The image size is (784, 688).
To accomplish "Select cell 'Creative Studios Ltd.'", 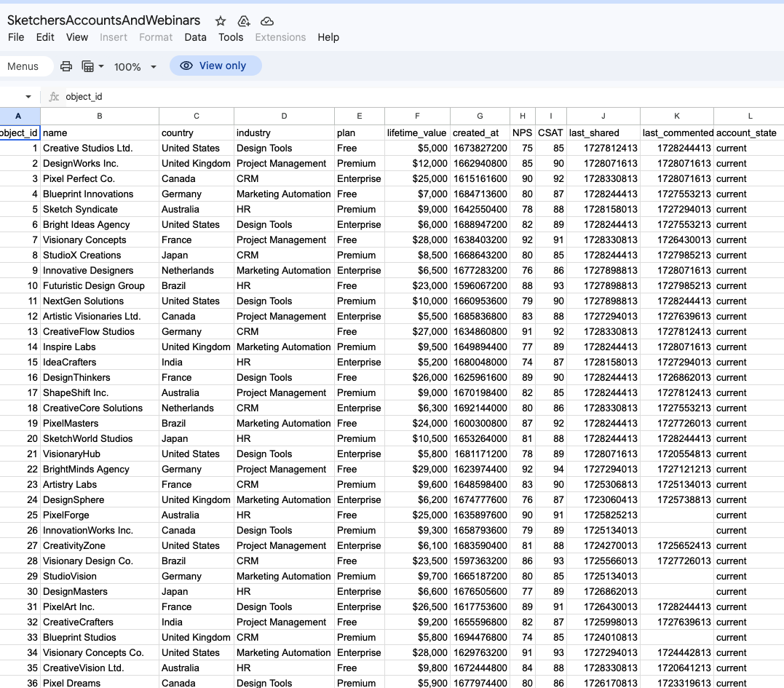I will pyautogui.click(x=100, y=149).
